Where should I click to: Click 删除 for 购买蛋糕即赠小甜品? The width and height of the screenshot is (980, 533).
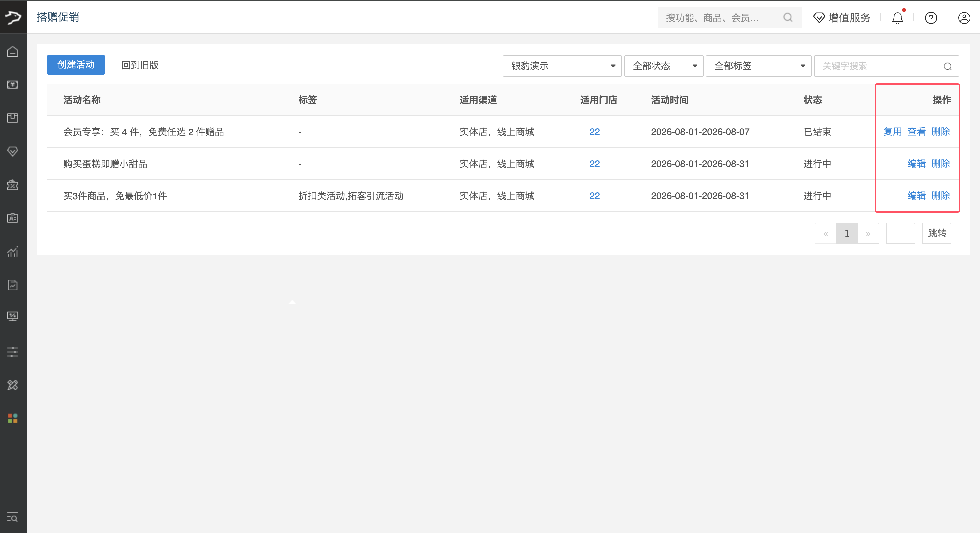pyautogui.click(x=940, y=164)
